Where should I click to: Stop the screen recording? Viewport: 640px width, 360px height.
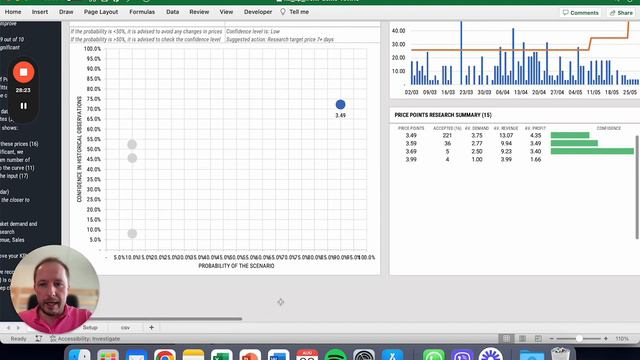point(24,72)
